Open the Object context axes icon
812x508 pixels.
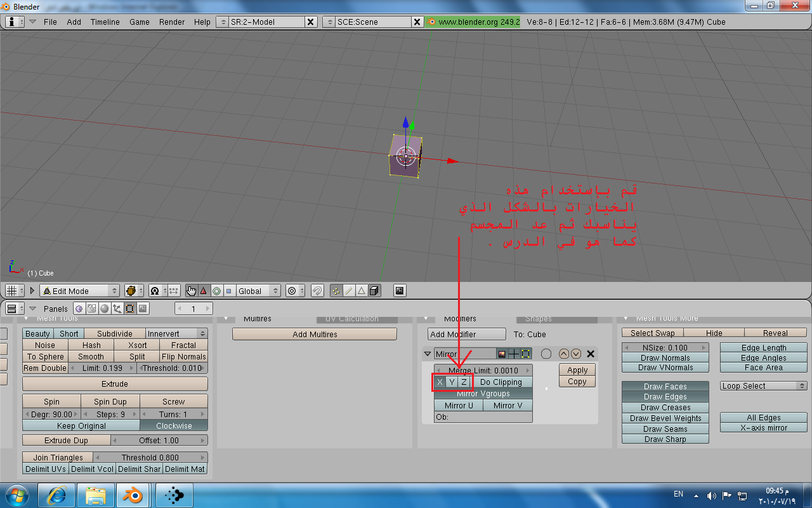click(x=117, y=309)
